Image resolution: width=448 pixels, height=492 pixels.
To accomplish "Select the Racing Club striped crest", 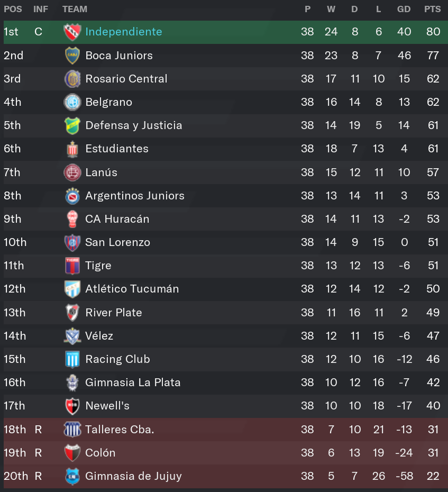I will [x=72, y=359].
